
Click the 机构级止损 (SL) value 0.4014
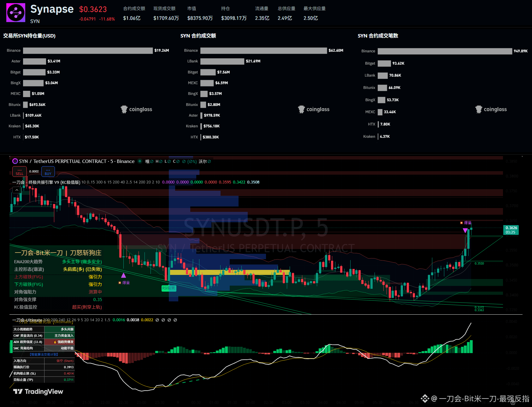coord(69,373)
